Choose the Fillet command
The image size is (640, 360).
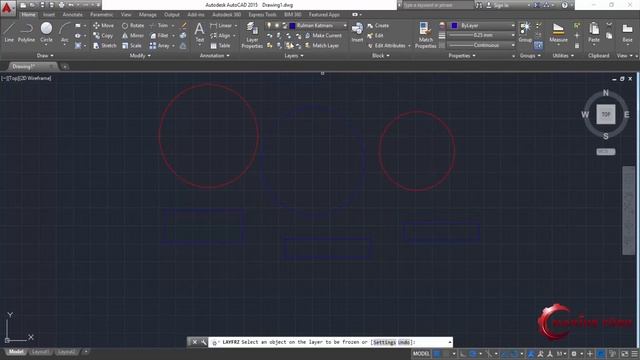pos(159,36)
